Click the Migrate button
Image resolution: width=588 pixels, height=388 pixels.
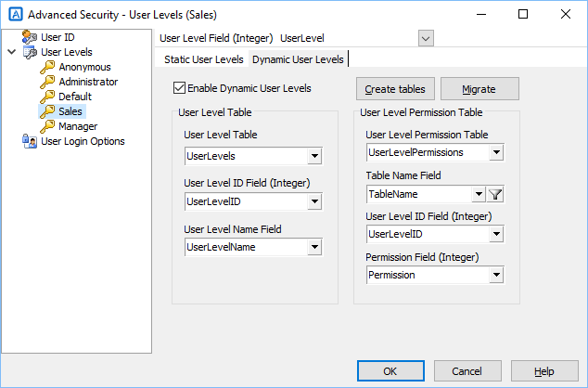[479, 89]
